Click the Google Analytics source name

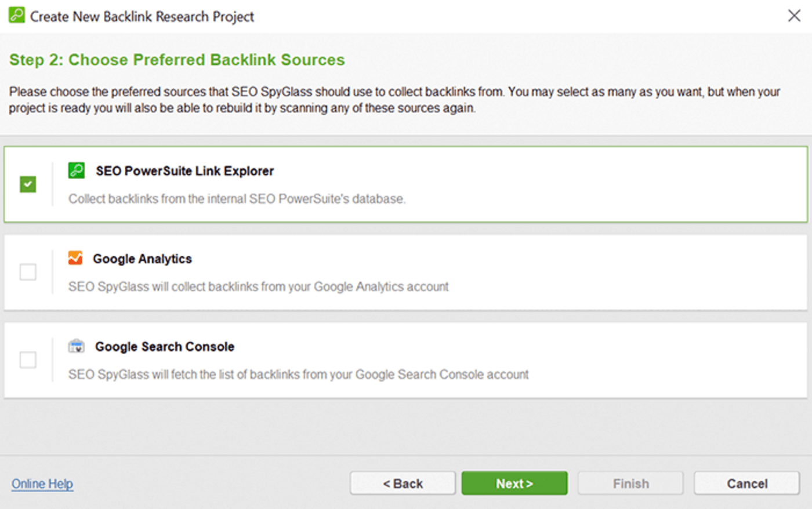pyautogui.click(x=142, y=259)
